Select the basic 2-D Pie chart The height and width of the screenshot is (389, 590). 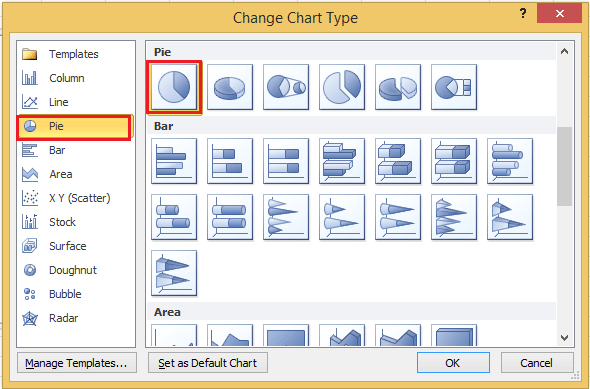[x=174, y=87]
